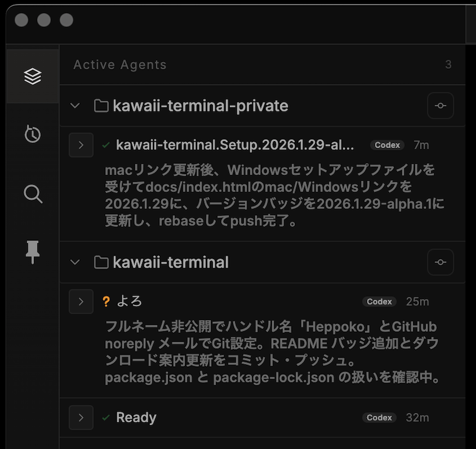Screen dimensions: 476x449
Task: Expand the kawaii-terminal.Setup agent entry
Action: coord(81,145)
